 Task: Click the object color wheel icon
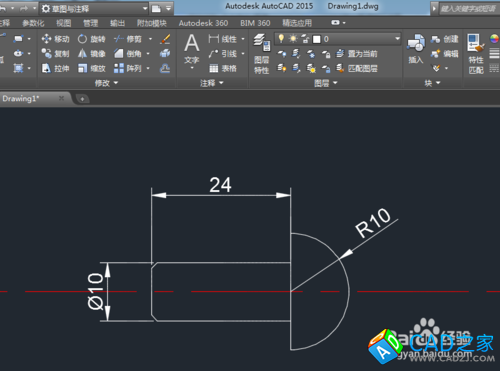(494, 39)
